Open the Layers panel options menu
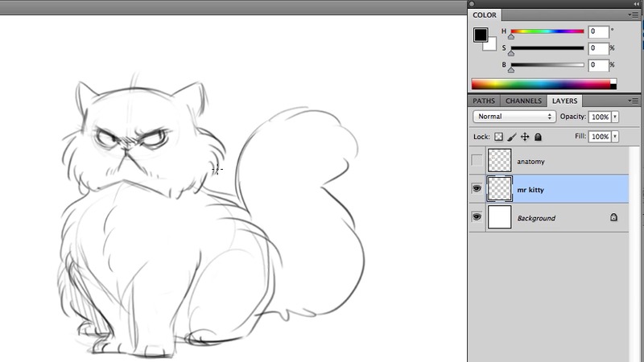The width and height of the screenshot is (644, 362). click(x=633, y=101)
